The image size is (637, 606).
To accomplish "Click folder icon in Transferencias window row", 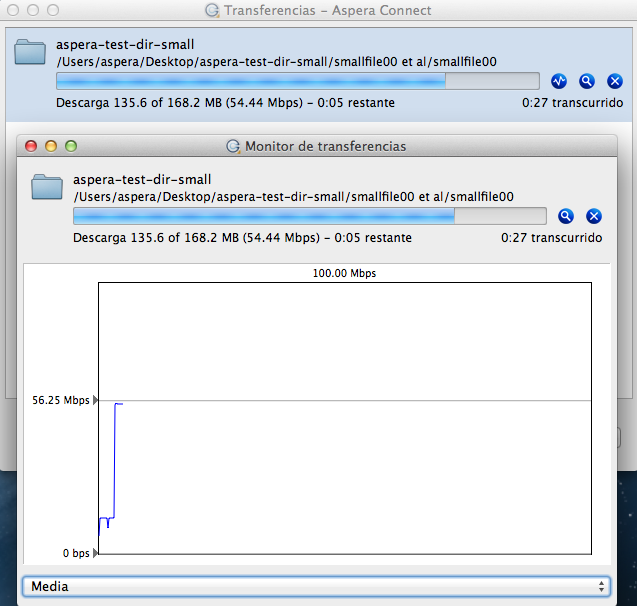I will (31, 52).
